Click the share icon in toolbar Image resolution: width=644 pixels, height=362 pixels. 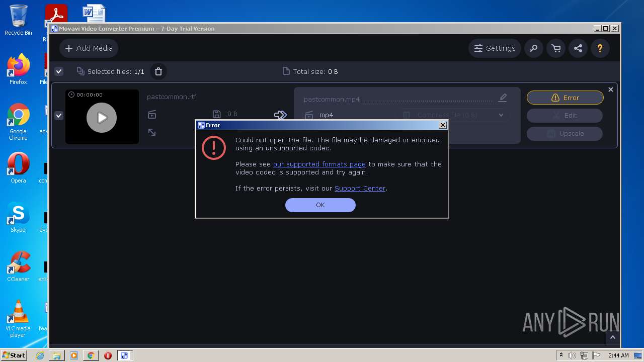click(x=578, y=48)
